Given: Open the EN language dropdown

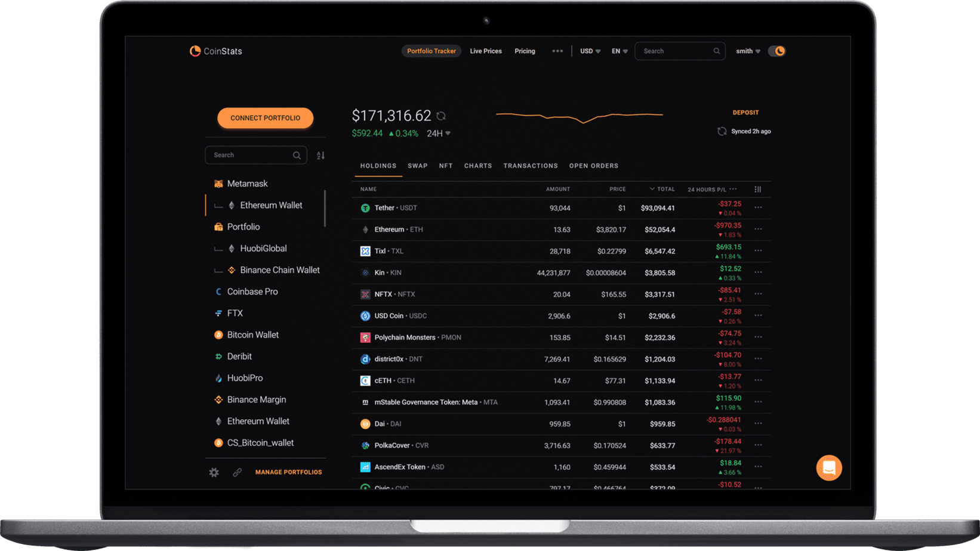Looking at the screenshot, I should coord(620,51).
